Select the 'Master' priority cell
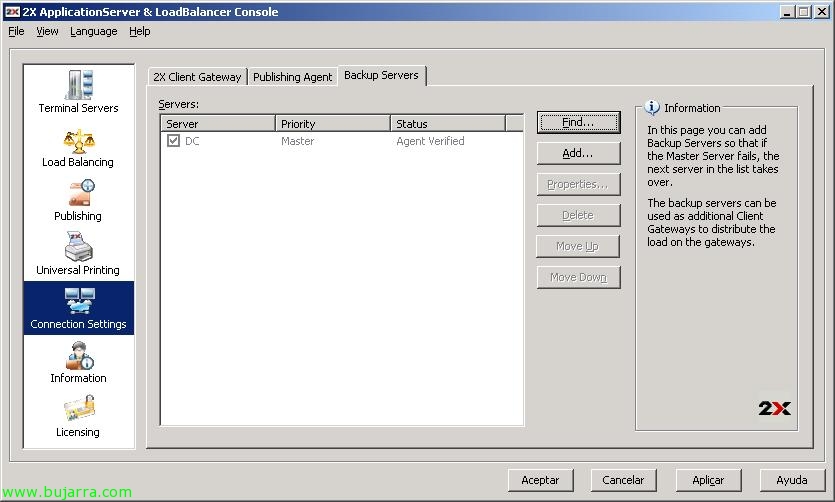835x502 pixels. pos(298,141)
